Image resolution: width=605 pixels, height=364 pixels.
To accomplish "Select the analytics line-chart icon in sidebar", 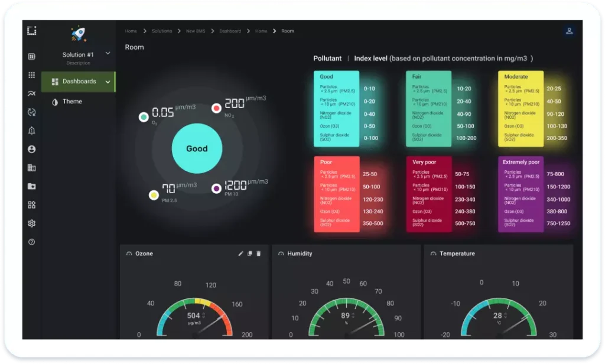I will [x=31, y=93].
